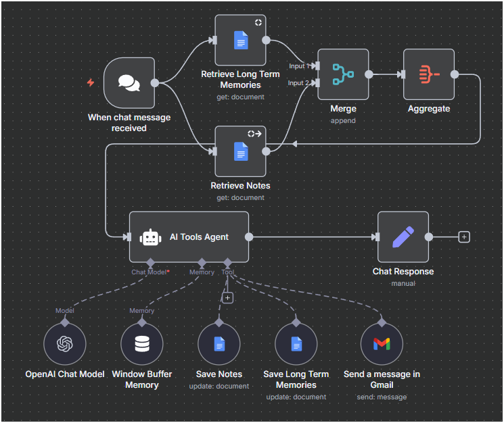This screenshot has height=423, width=504.
Task: Open the Save Long Term Memories node
Action: coord(296,344)
